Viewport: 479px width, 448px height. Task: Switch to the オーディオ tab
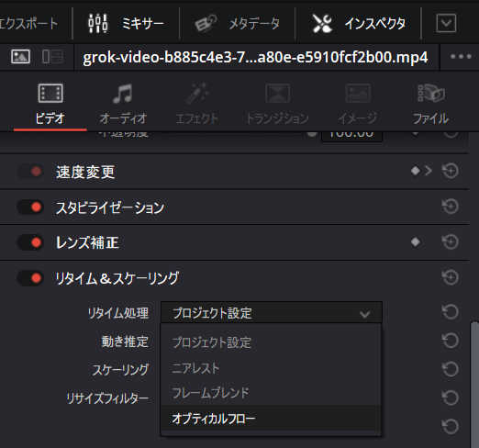pyautogui.click(x=123, y=105)
